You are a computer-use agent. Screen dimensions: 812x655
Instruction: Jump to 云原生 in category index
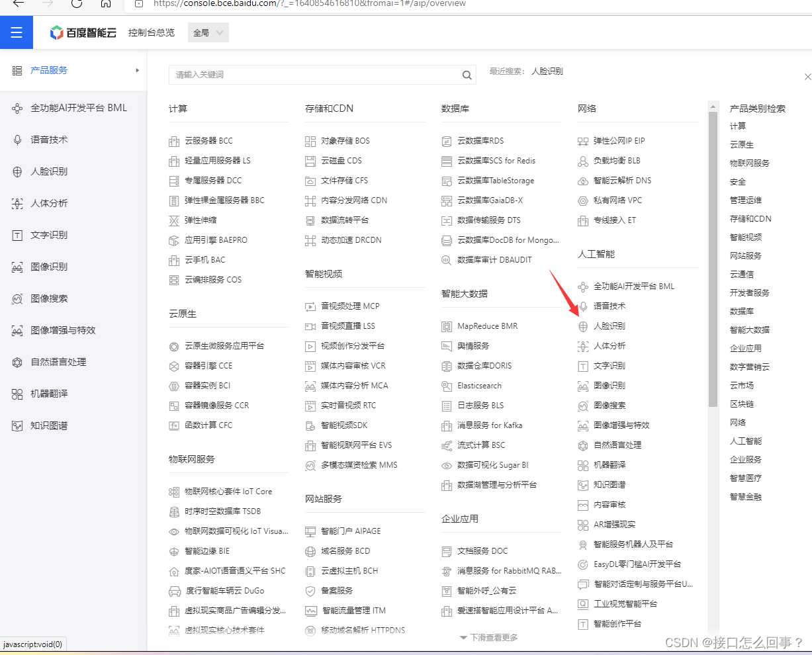tap(742, 144)
